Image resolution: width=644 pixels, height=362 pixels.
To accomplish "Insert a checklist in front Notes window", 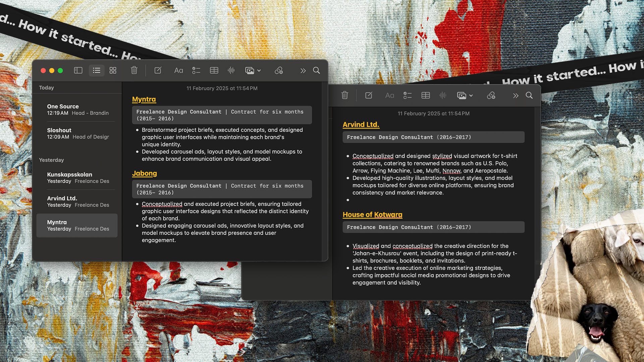I will click(x=196, y=70).
